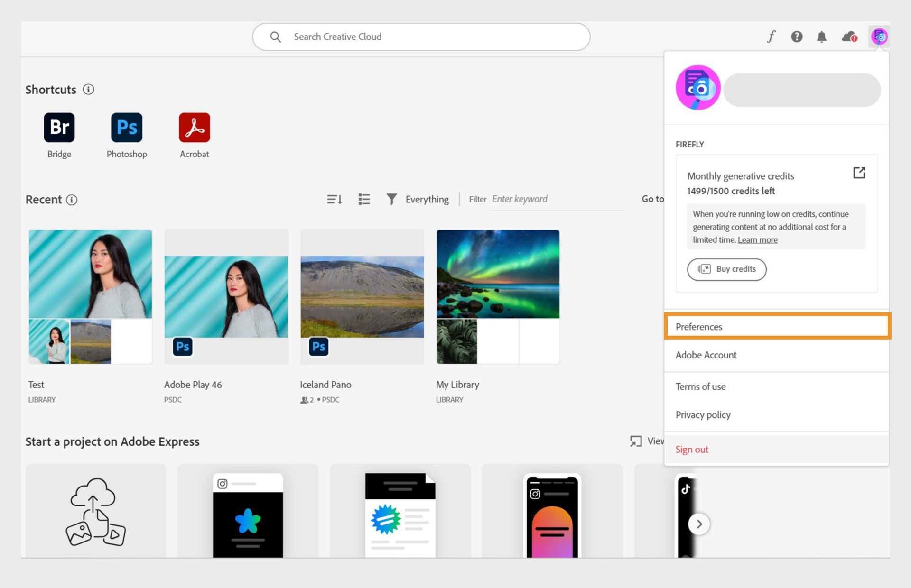Toggle list view for recent files
The height and width of the screenshot is (588, 911).
click(x=364, y=198)
